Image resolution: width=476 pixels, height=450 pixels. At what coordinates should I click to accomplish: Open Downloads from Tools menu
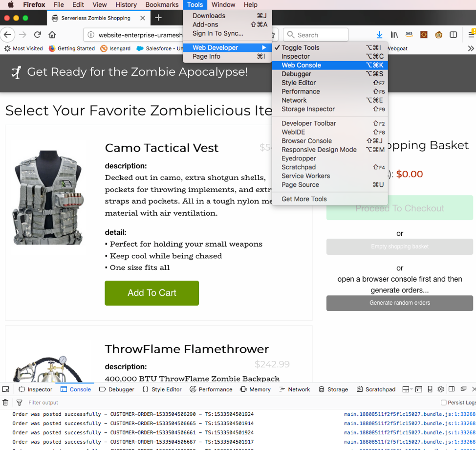click(227, 16)
